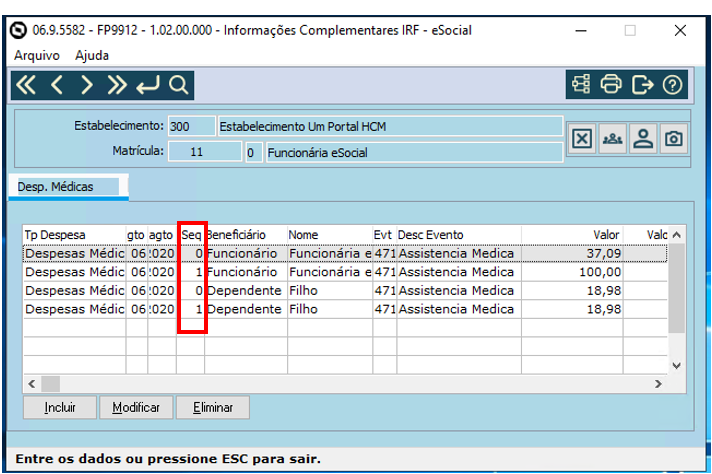Open the group of people icon
Screen dimensions: 712x474
tap(613, 138)
